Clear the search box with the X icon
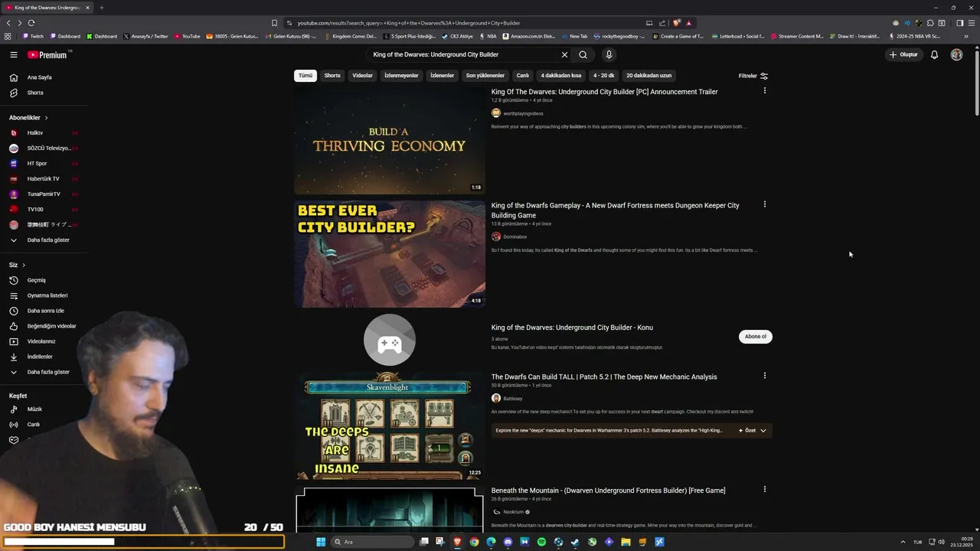 pos(564,55)
